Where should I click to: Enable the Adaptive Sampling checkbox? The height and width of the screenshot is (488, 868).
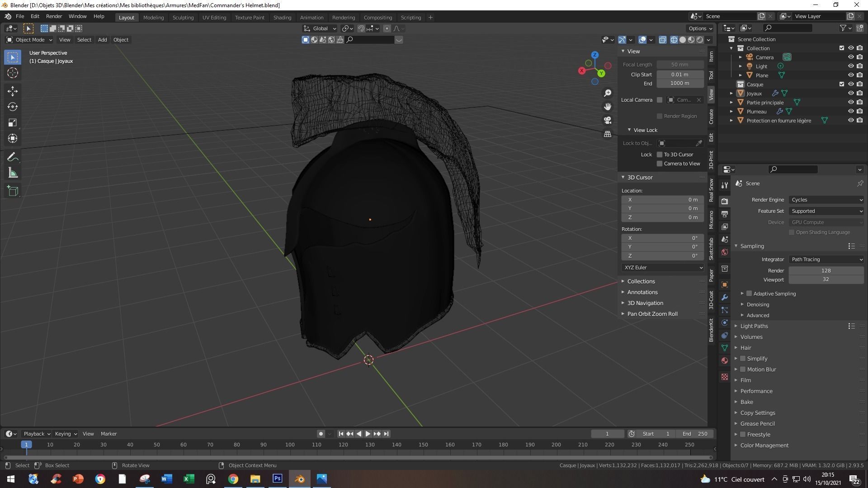click(x=749, y=294)
